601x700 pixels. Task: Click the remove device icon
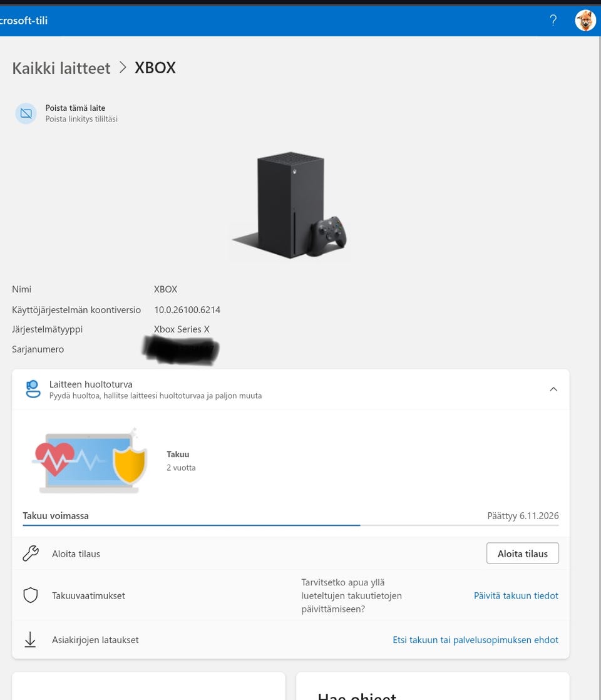26,113
